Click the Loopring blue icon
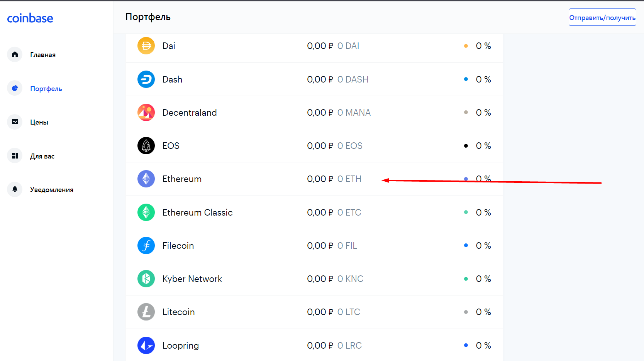644x361 pixels. click(x=146, y=346)
